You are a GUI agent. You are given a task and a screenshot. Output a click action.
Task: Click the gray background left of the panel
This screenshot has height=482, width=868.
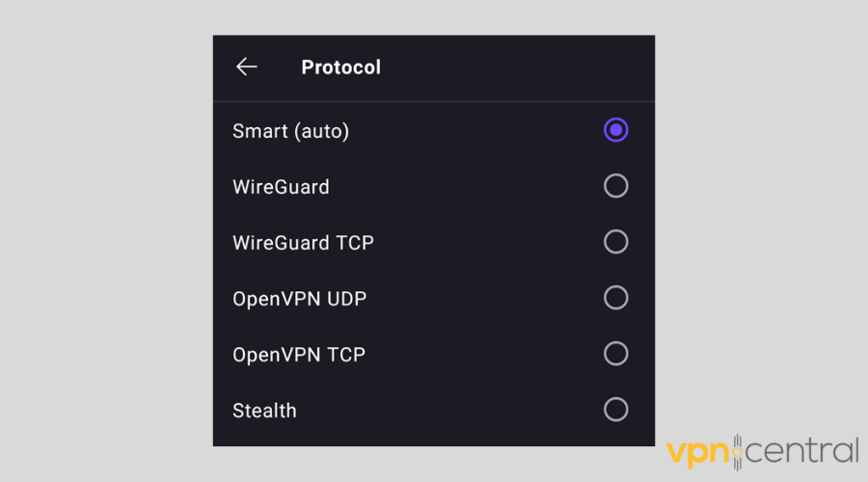click(x=106, y=241)
